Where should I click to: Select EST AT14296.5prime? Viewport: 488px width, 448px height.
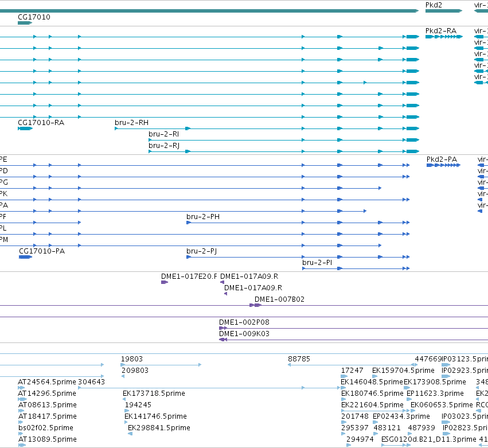[x=23, y=399]
